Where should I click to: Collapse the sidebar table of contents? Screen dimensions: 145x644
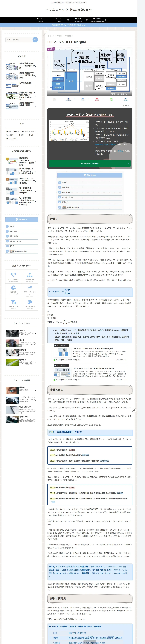(x=22, y=219)
